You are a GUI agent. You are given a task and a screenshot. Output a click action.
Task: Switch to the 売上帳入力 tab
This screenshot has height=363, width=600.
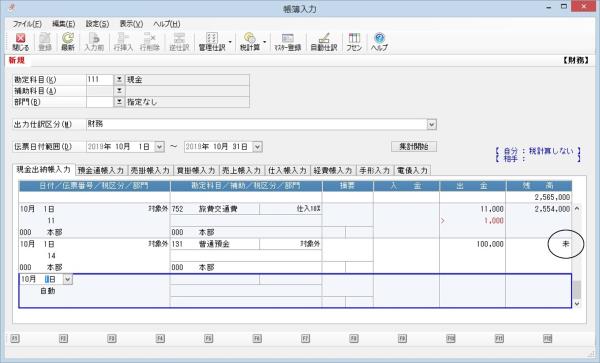click(241, 171)
